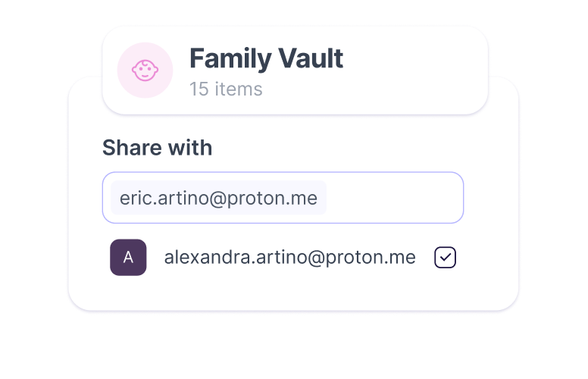Select the eric.artino@proton.me email chip
The height and width of the screenshot is (379, 588).
(x=218, y=198)
